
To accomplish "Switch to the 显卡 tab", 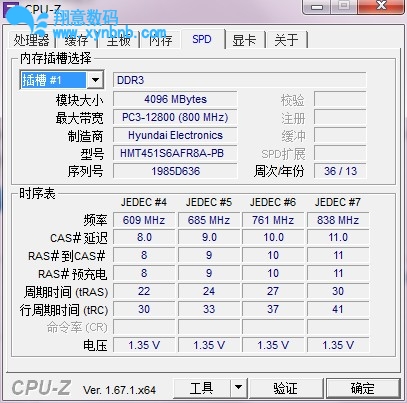I will [x=244, y=40].
